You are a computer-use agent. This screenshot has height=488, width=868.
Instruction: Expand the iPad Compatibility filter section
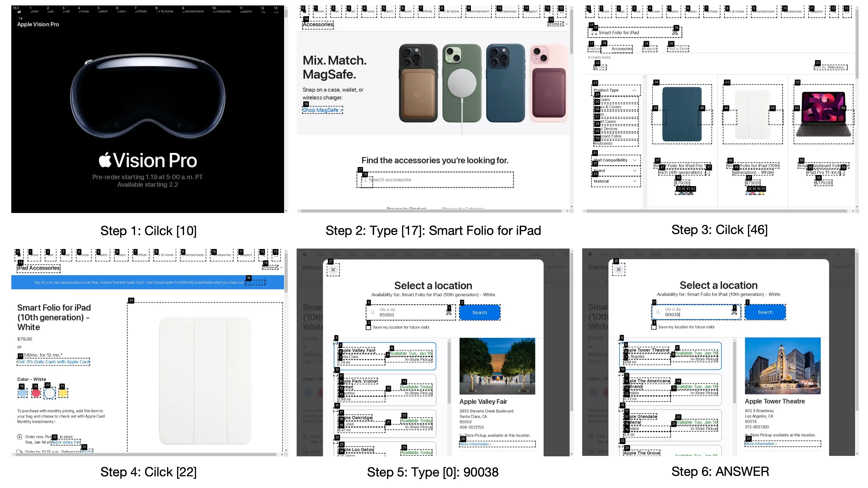tap(616, 160)
